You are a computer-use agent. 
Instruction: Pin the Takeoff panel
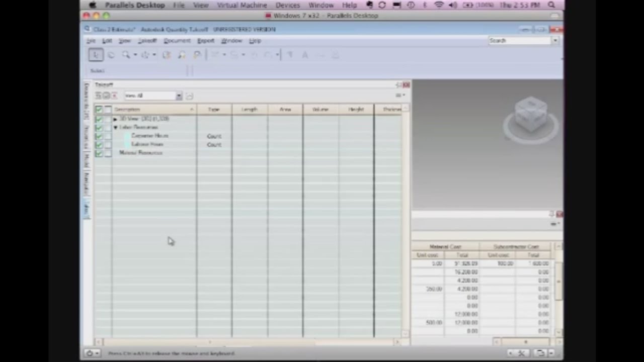click(398, 85)
